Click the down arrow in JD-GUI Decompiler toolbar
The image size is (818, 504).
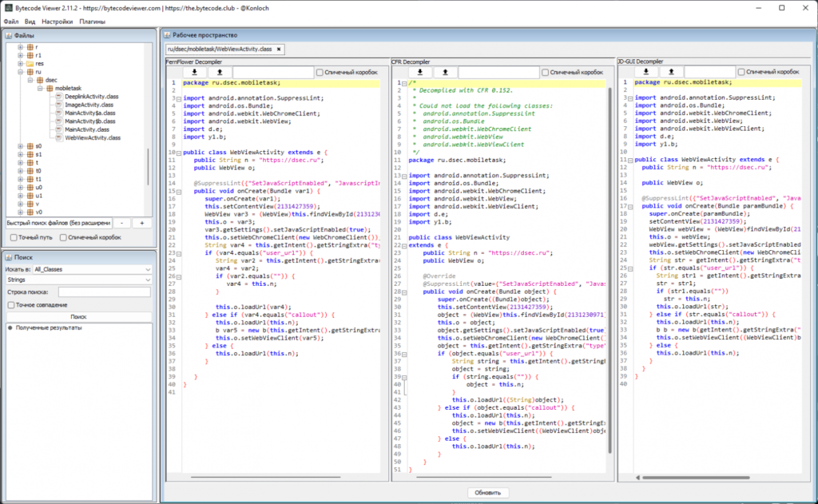tap(645, 71)
